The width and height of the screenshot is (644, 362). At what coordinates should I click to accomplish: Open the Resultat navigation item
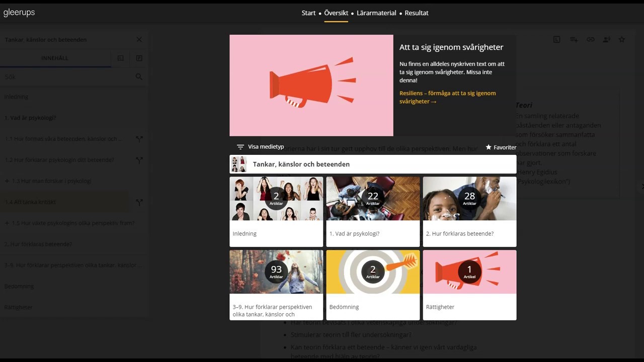pos(417,13)
